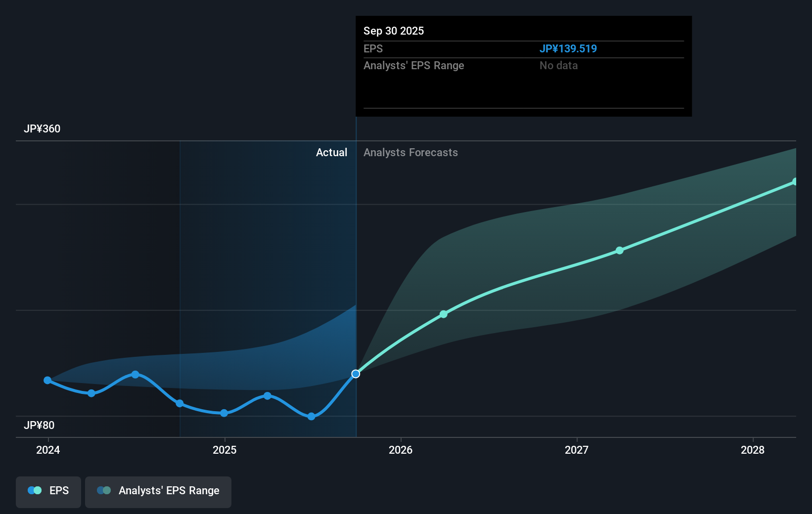This screenshot has width=812, height=514.
Task: Click the "No data" tooltip value
Action: [559, 66]
